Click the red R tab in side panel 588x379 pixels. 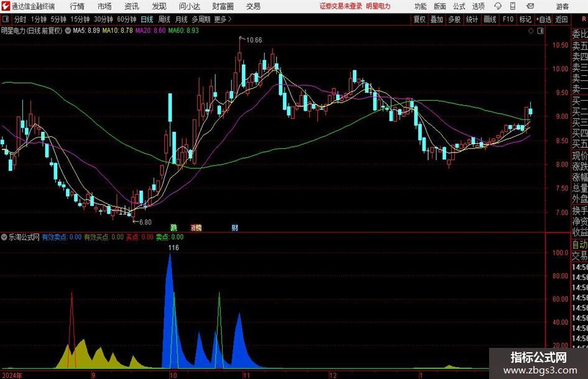(584, 19)
